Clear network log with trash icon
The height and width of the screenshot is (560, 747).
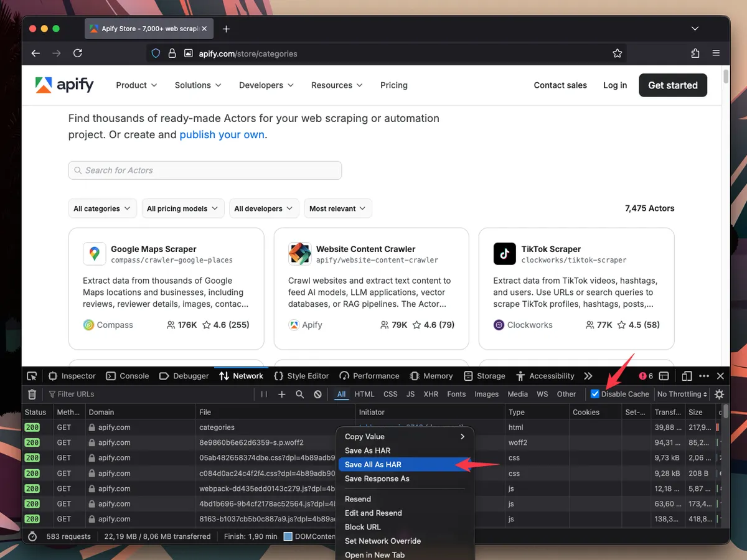(x=32, y=394)
